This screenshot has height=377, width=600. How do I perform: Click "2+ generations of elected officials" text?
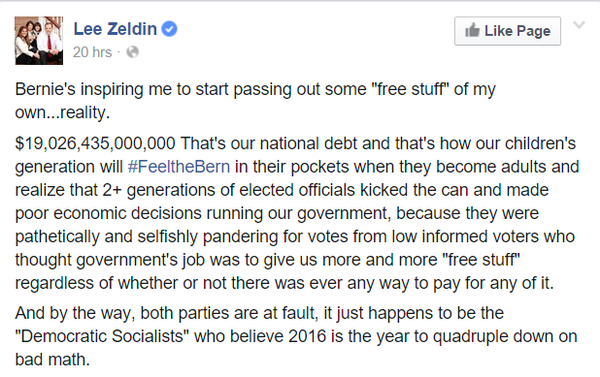pos(229,190)
